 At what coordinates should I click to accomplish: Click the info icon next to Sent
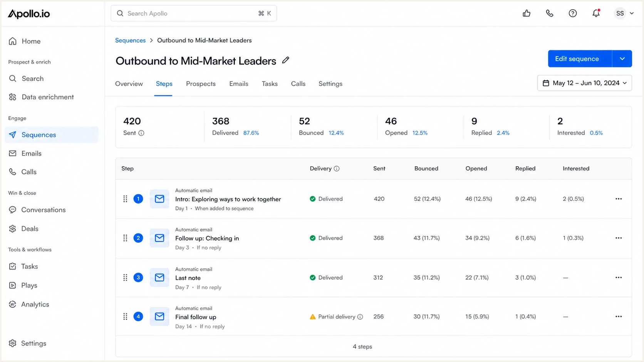pos(141,133)
